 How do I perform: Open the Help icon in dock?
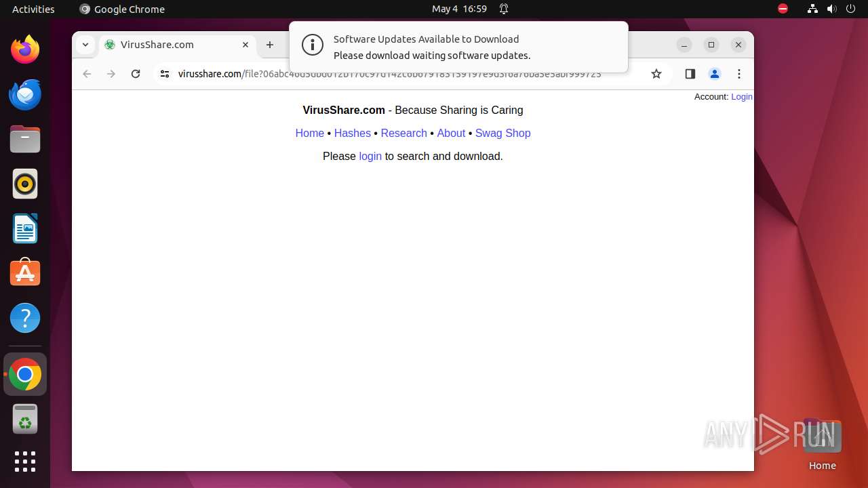(x=25, y=318)
